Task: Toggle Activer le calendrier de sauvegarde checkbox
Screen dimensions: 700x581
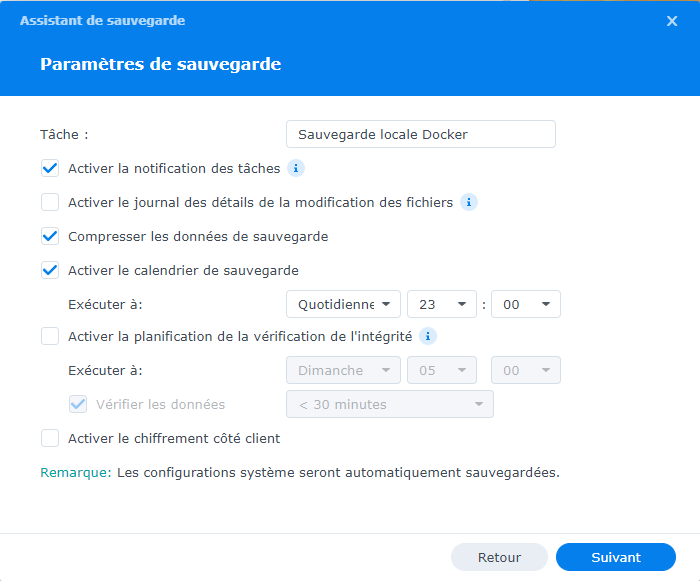Action: point(50,270)
